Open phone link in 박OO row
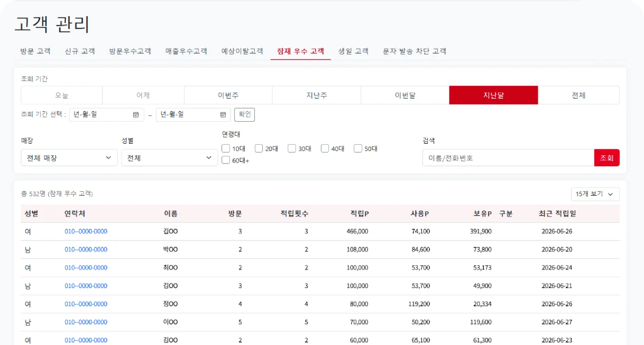 (x=86, y=250)
